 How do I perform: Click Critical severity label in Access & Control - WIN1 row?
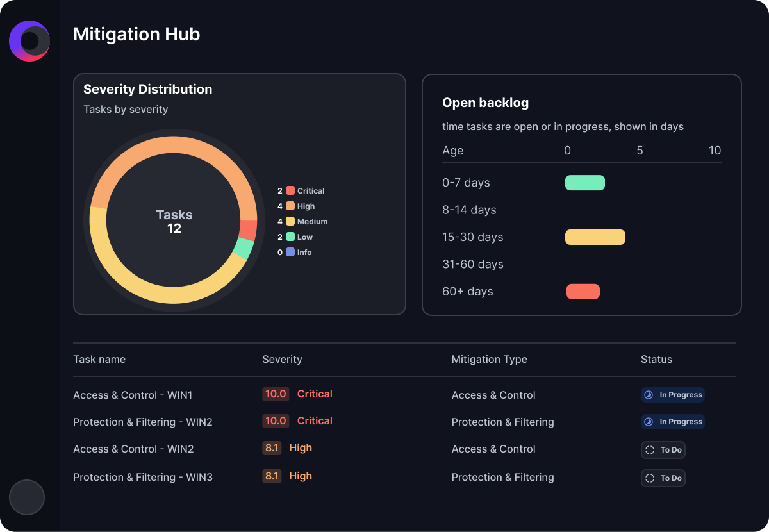(x=315, y=394)
